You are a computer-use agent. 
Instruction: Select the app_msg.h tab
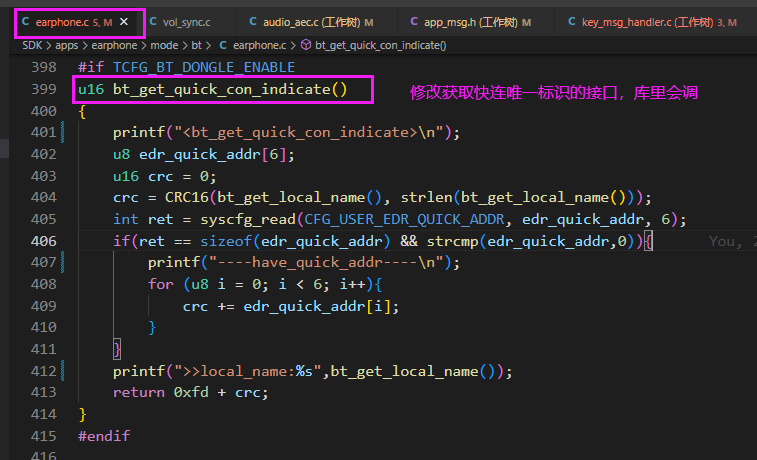(x=471, y=22)
